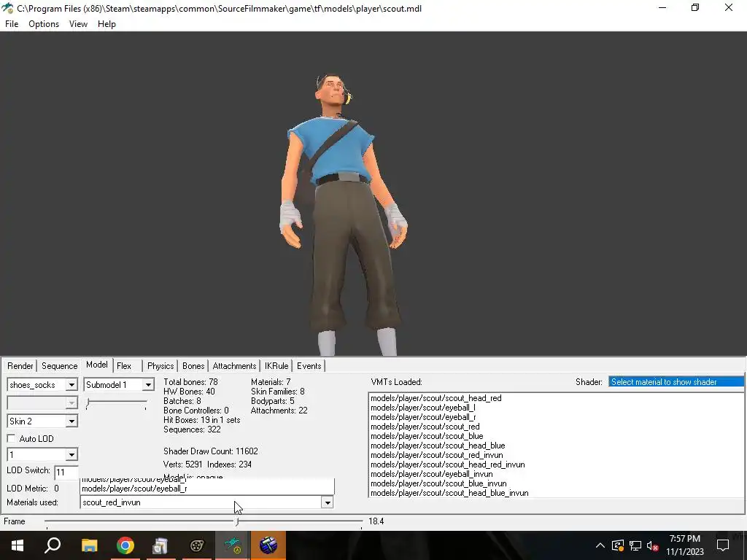The image size is (747, 560).
Task: Click the application icon in title bar
Action: click(x=7, y=8)
